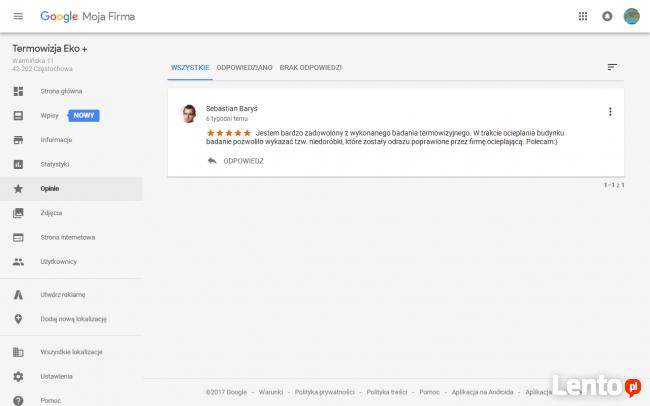The image size is (650, 406).
Task: Click the Utwórz reklamę AdWords icon
Action: coord(18,294)
